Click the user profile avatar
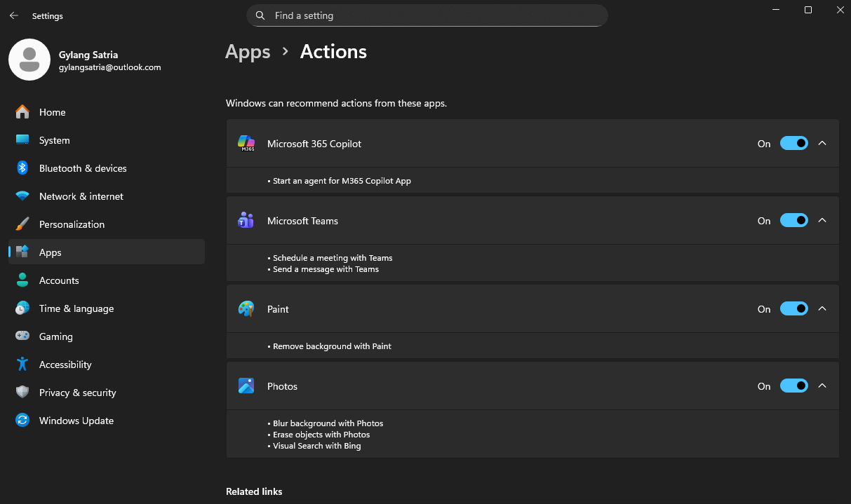This screenshot has height=504, width=851. point(29,60)
